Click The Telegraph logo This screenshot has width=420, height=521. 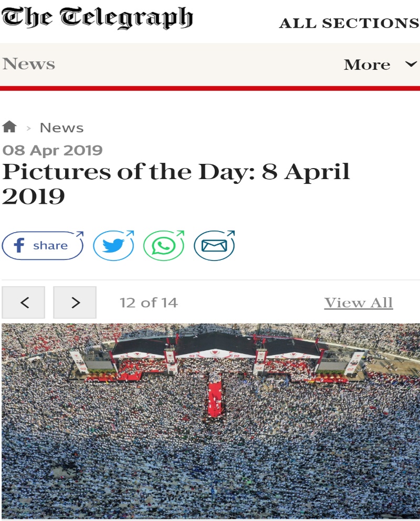(97, 19)
